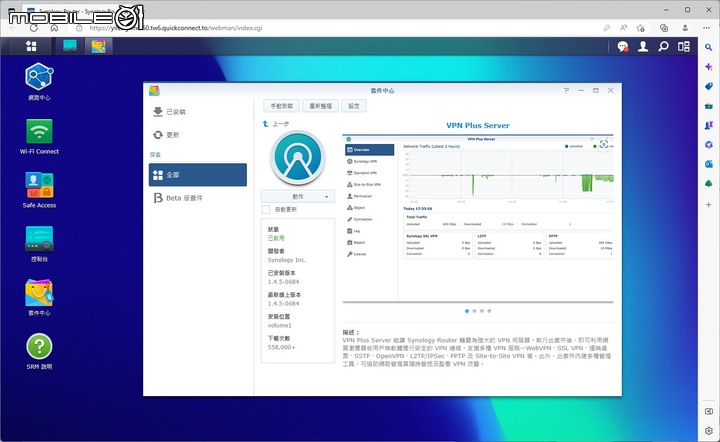This screenshot has height=442, width=720.
Task: Open the Edge sidebar search icon
Action: [709, 47]
